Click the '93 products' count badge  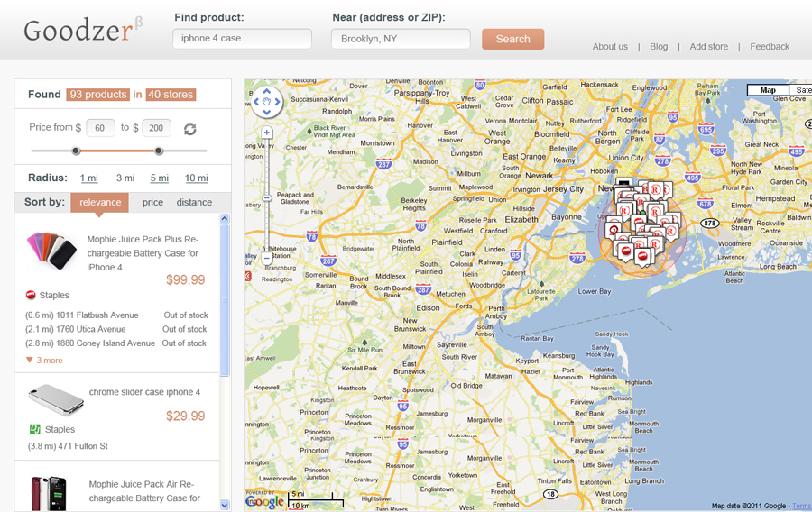pos(97,95)
